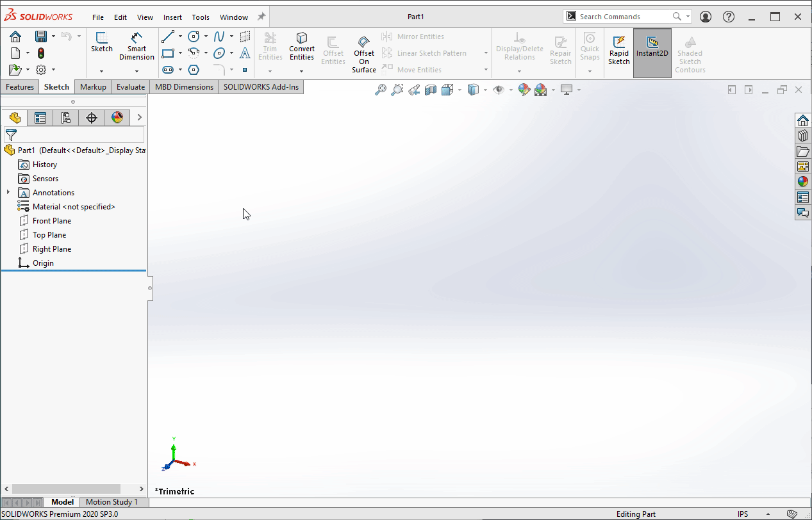Open File Explorer in task pane

pyautogui.click(x=803, y=151)
